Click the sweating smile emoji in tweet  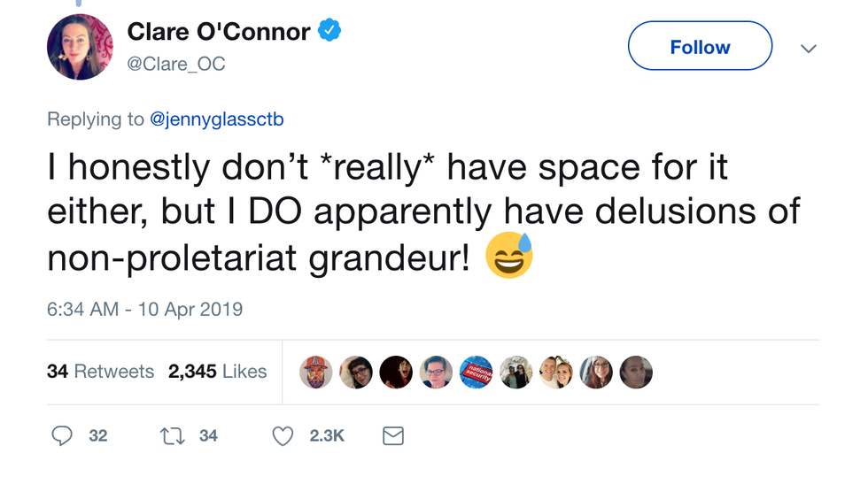(509, 257)
